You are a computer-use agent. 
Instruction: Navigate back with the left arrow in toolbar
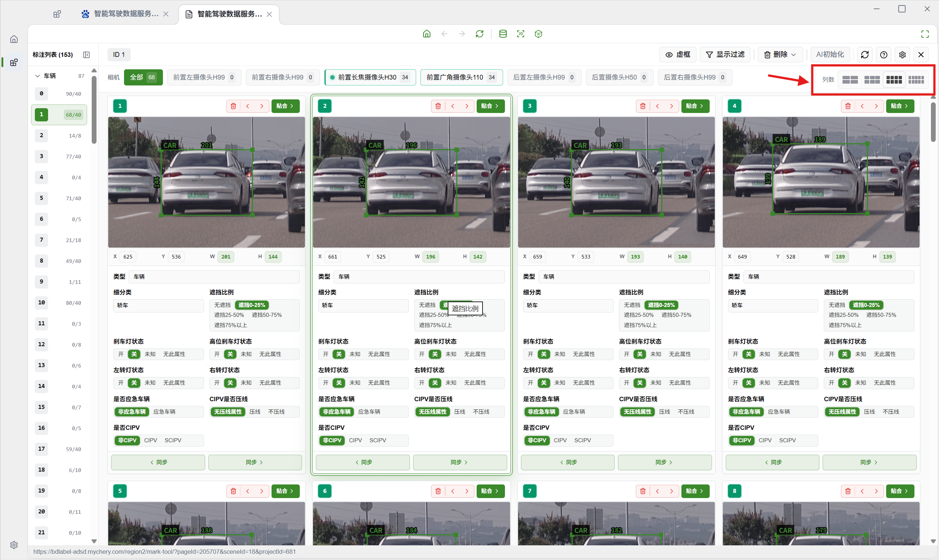[x=444, y=34]
